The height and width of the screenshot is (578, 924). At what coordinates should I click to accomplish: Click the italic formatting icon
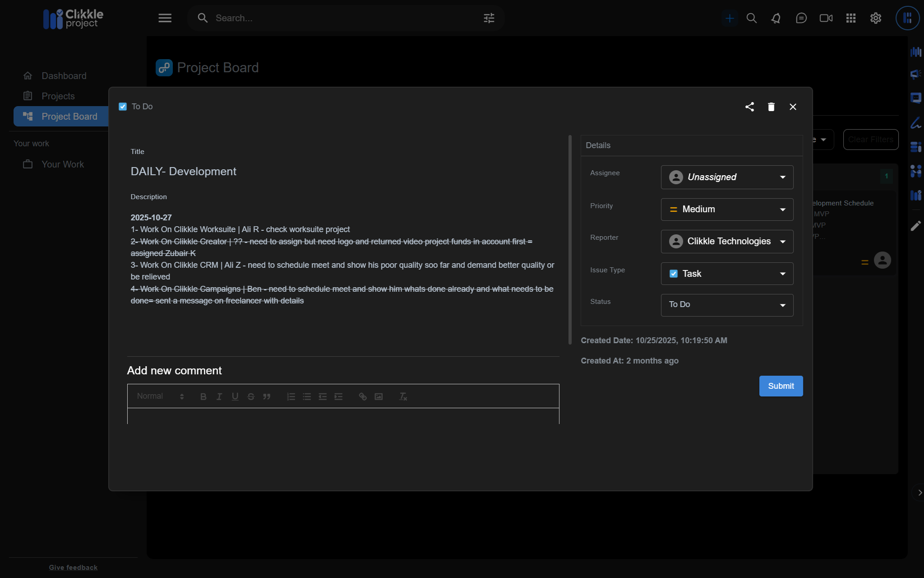pos(219,396)
